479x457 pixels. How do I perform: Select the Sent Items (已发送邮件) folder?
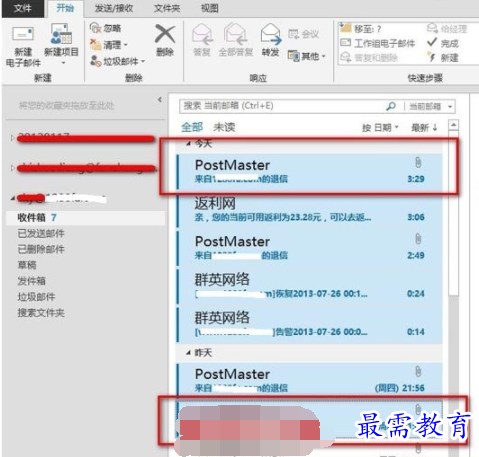click(41, 233)
